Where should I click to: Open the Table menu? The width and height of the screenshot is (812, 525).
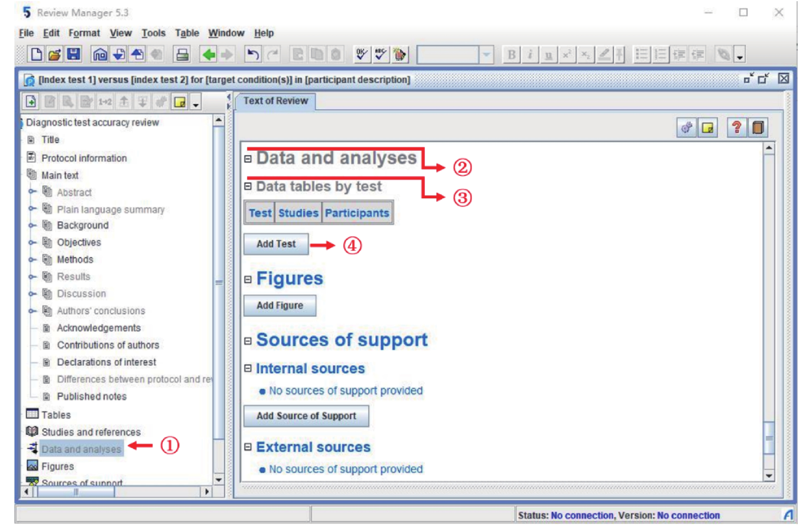pos(187,33)
